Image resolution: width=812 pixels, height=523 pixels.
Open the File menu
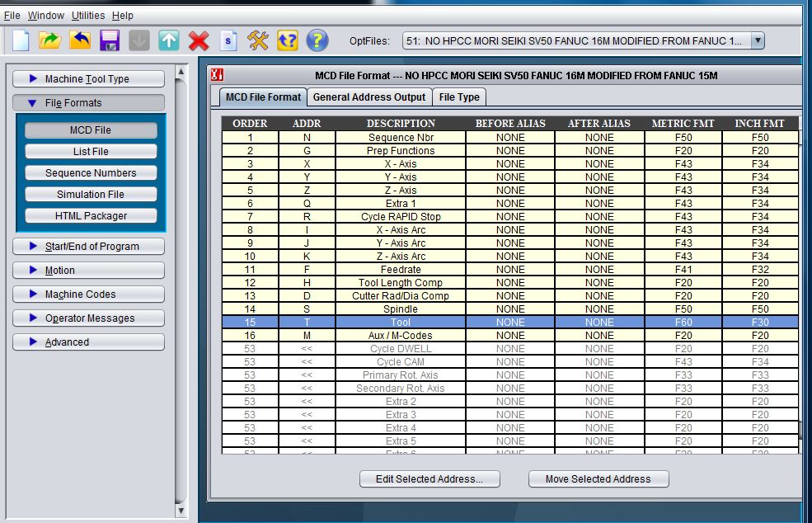[12, 16]
